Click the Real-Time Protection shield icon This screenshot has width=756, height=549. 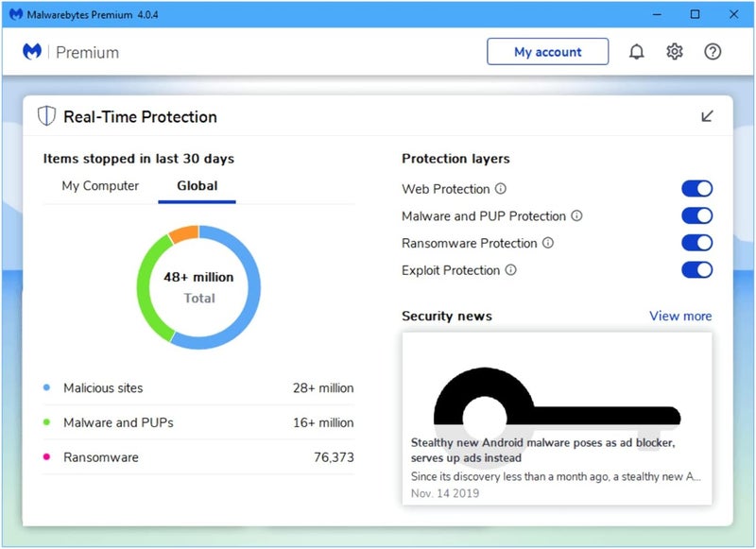click(x=46, y=116)
